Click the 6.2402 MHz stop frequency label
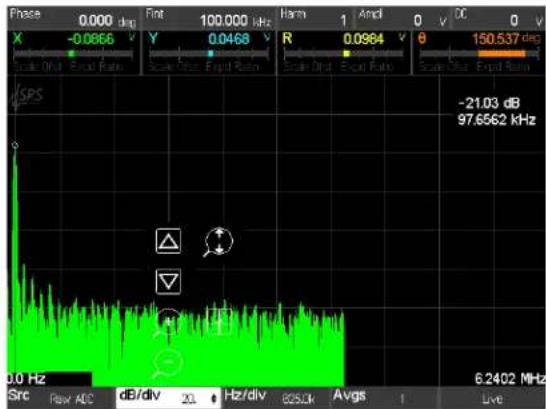 [510, 379]
